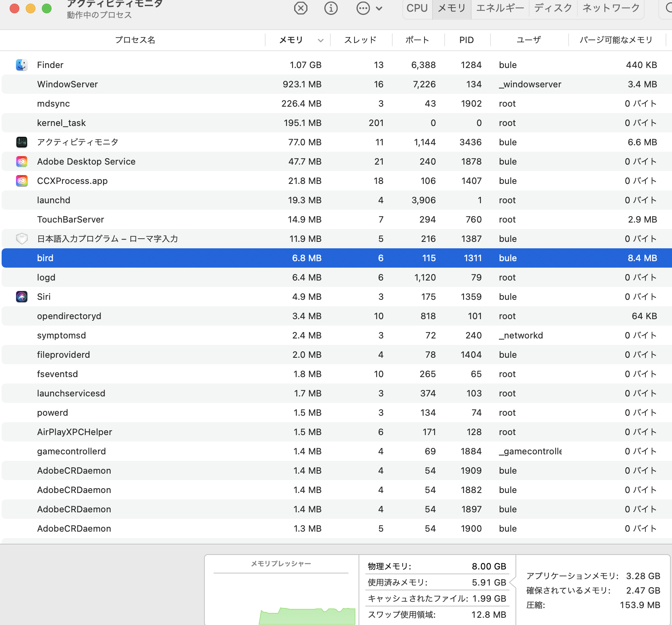Click the stop process (X) icon
Image resolution: width=672 pixels, height=625 pixels.
tap(301, 8)
